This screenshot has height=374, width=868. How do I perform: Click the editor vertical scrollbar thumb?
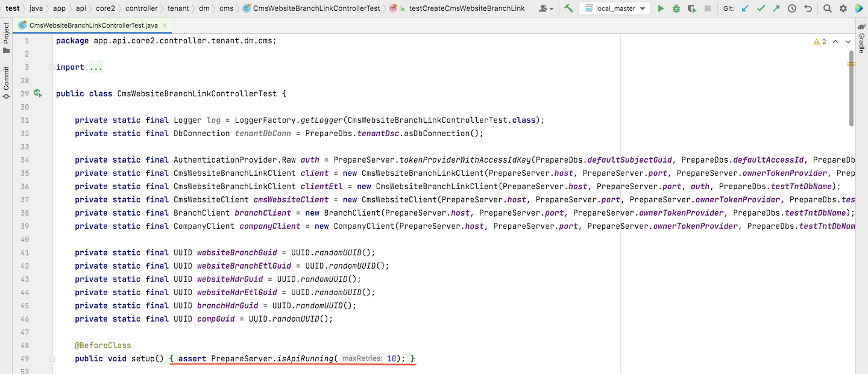(x=851, y=89)
